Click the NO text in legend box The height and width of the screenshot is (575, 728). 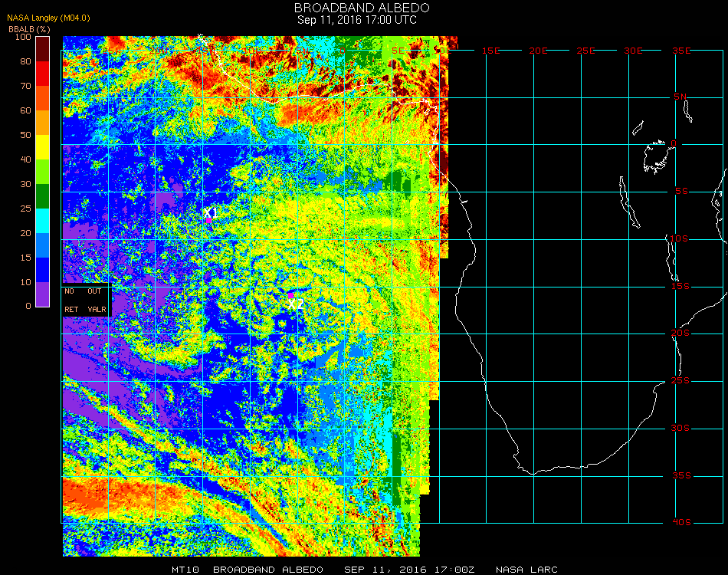(69, 291)
